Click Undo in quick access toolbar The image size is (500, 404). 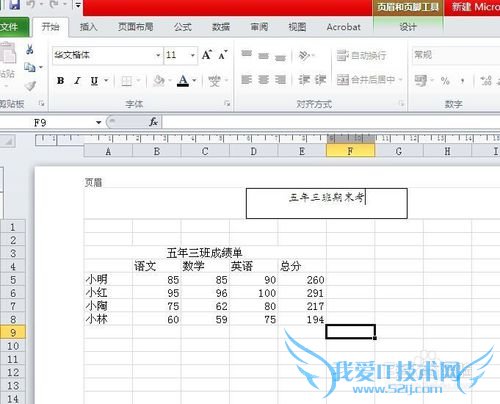click(x=31, y=5)
